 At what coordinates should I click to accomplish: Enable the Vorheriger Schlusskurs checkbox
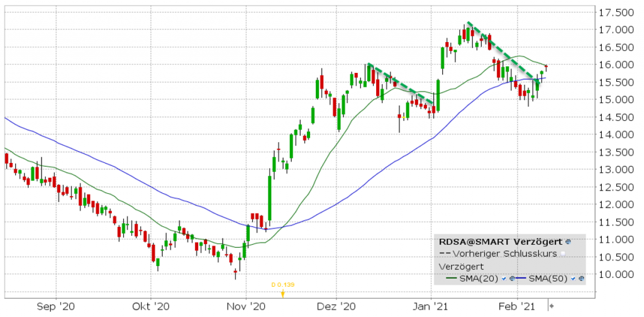pos(563,253)
